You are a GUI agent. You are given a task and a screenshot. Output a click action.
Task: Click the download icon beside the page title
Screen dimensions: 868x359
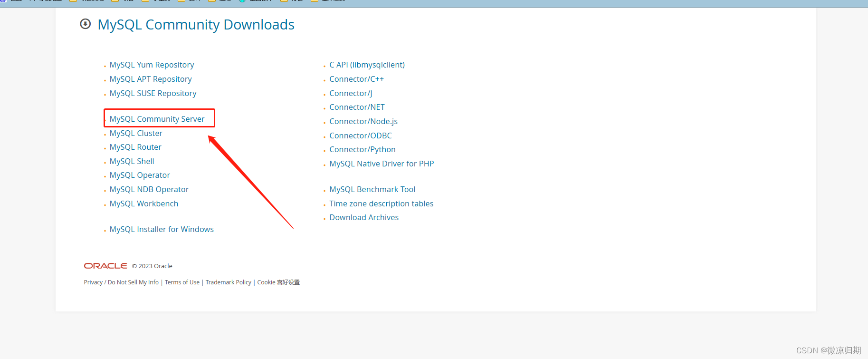pos(86,24)
